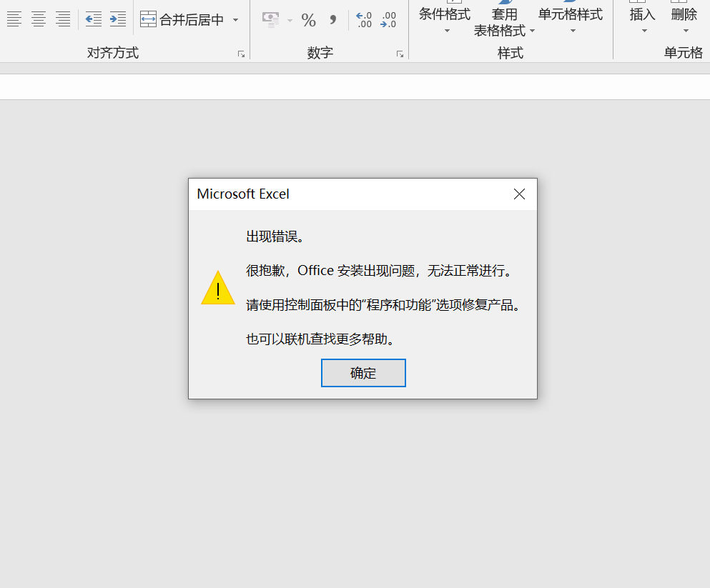710x588 pixels.
Task: Open the 合并后居中 dropdown arrow
Action: click(x=235, y=20)
